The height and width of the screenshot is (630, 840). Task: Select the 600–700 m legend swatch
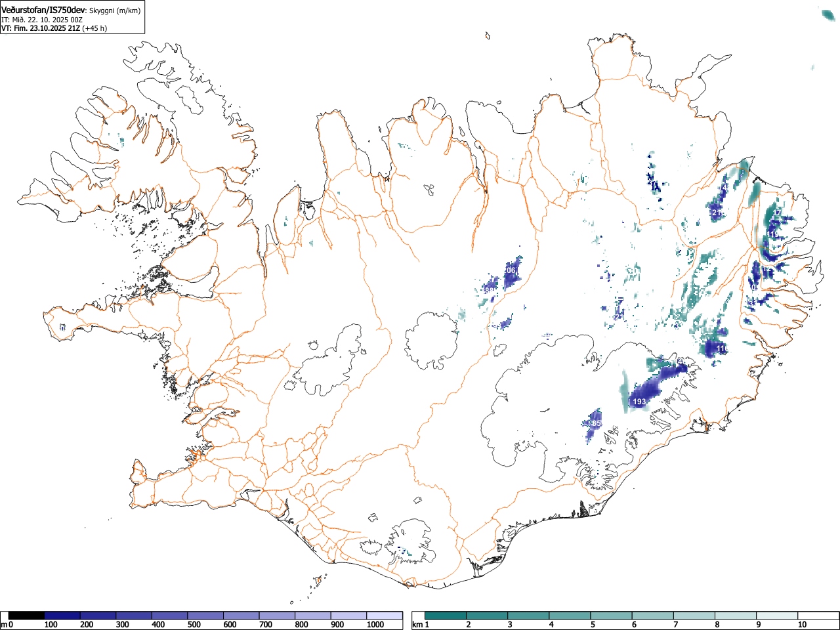(x=241, y=616)
